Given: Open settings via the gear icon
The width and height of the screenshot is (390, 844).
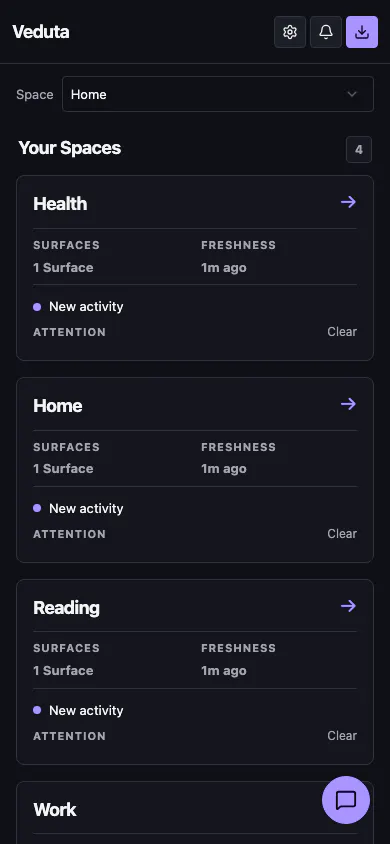Looking at the screenshot, I should point(290,32).
